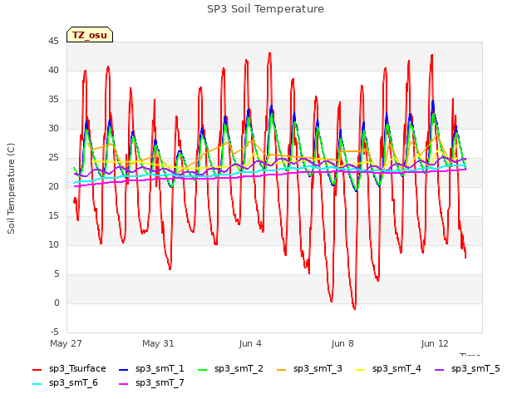Click the Jun 12 x-axis tick label
Image resolution: width=532 pixels, height=399 pixels.
[435, 343]
